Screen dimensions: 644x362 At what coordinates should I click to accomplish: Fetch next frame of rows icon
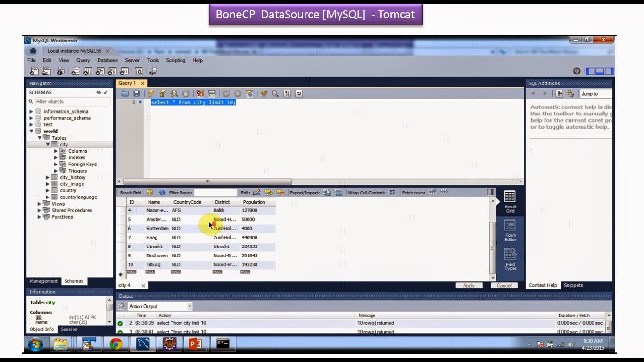coord(432,192)
